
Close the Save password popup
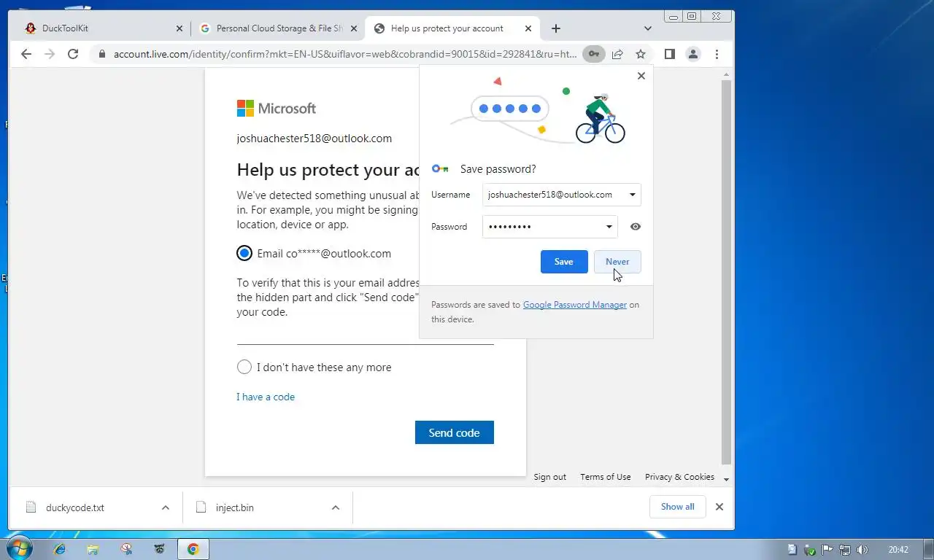[x=641, y=76]
